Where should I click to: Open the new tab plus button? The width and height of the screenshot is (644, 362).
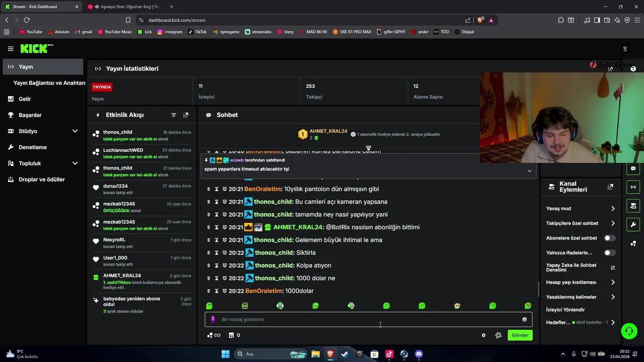pyautogui.click(x=172, y=7)
